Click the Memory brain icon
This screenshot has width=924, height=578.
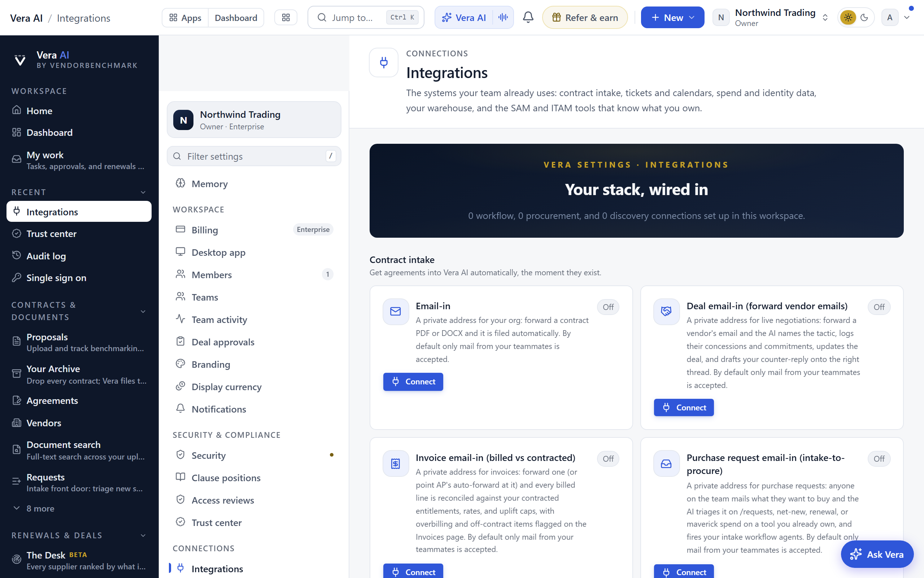tap(180, 184)
